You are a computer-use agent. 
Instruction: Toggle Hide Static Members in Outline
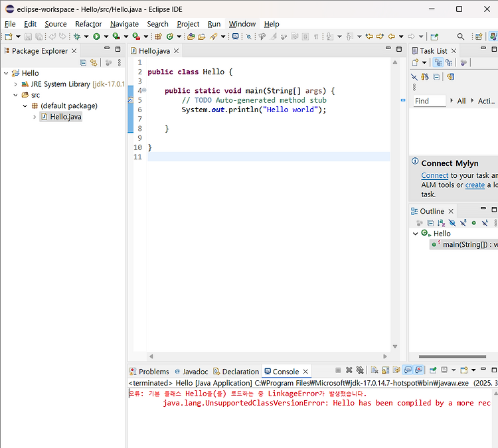[x=463, y=223]
